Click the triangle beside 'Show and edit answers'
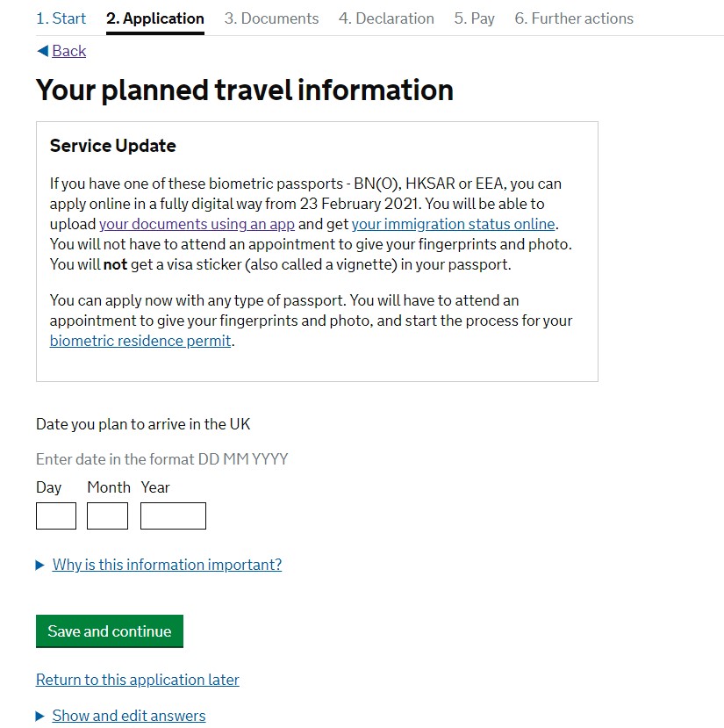 coord(40,717)
